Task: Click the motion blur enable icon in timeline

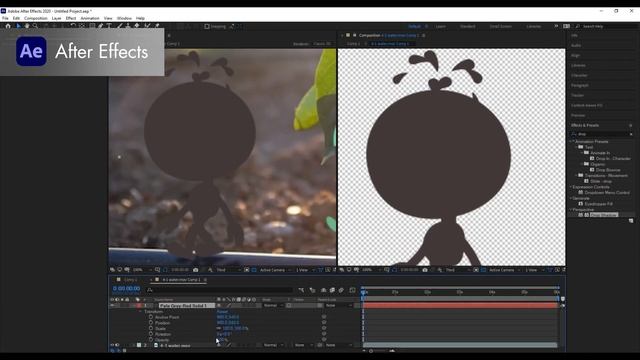Action: pyautogui.click(x=341, y=290)
